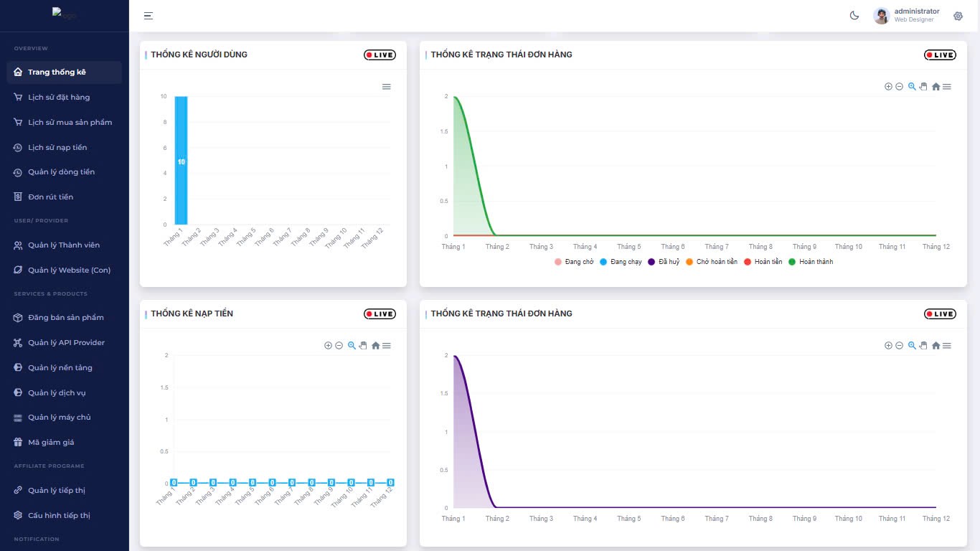The image size is (980, 551).
Task: Click the administrator user name
Action: click(x=917, y=11)
